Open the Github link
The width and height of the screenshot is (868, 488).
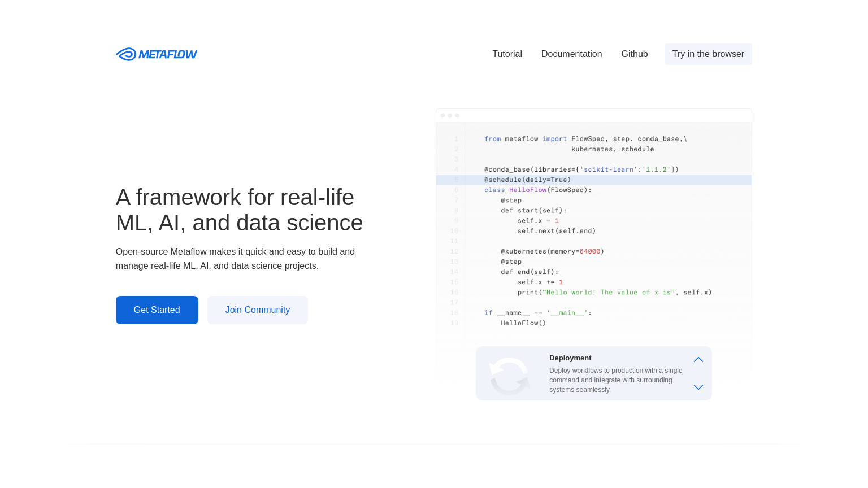(634, 54)
